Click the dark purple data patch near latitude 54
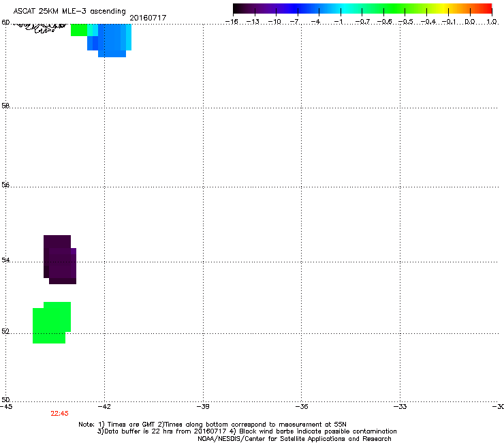 tap(60, 260)
